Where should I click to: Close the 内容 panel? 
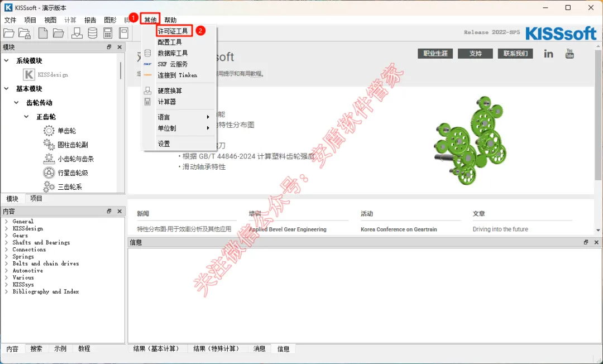pos(119,212)
